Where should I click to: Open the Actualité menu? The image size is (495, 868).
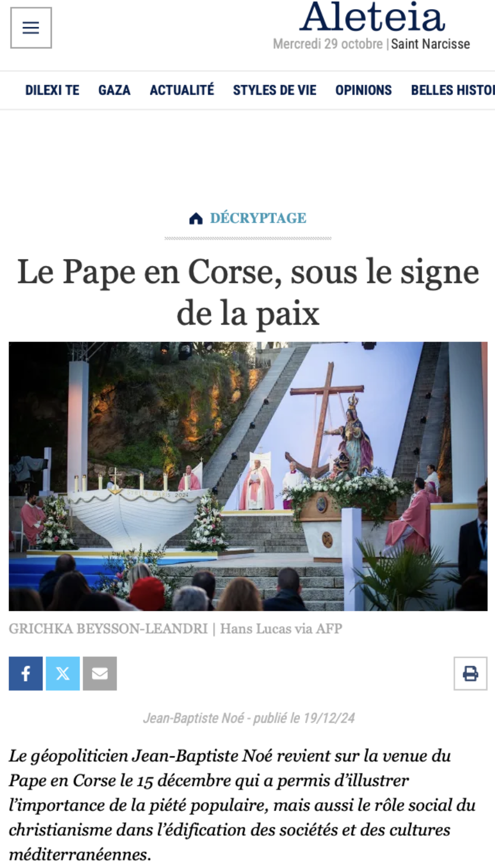point(182,90)
